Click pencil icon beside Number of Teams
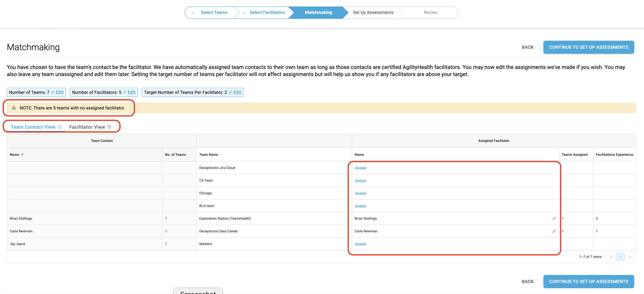 tap(52, 92)
